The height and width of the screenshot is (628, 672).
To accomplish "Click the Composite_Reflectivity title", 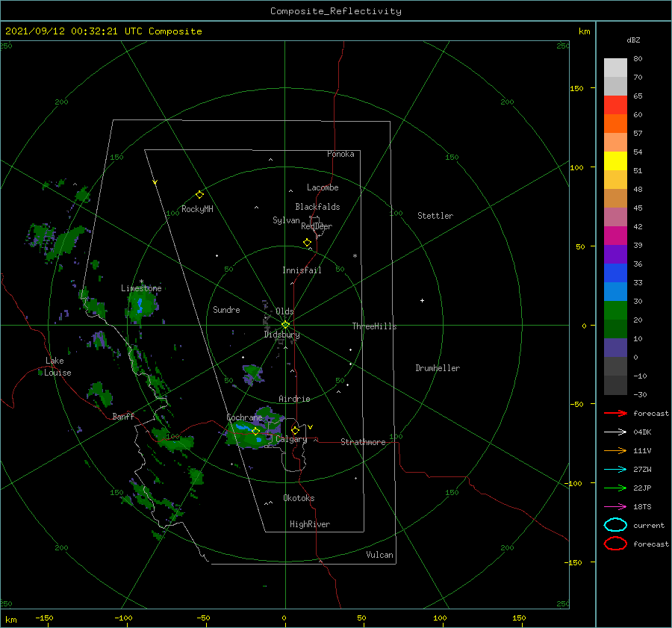I will coord(336,11).
